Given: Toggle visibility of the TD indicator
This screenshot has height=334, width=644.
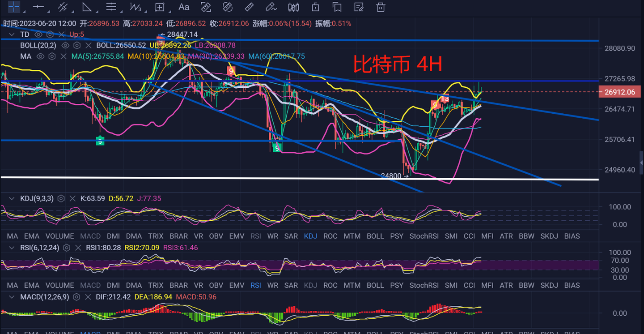Looking at the screenshot, I should pos(38,34).
